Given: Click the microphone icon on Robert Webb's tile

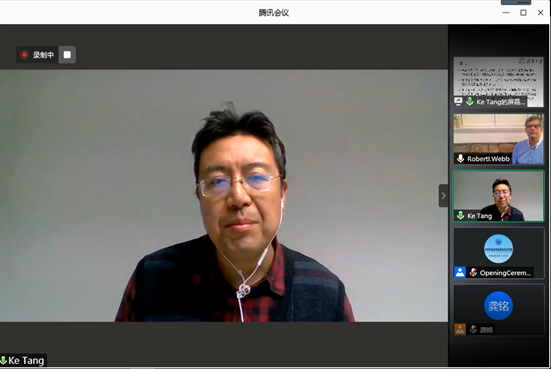Looking at the screenshot, I should (460, 158).
